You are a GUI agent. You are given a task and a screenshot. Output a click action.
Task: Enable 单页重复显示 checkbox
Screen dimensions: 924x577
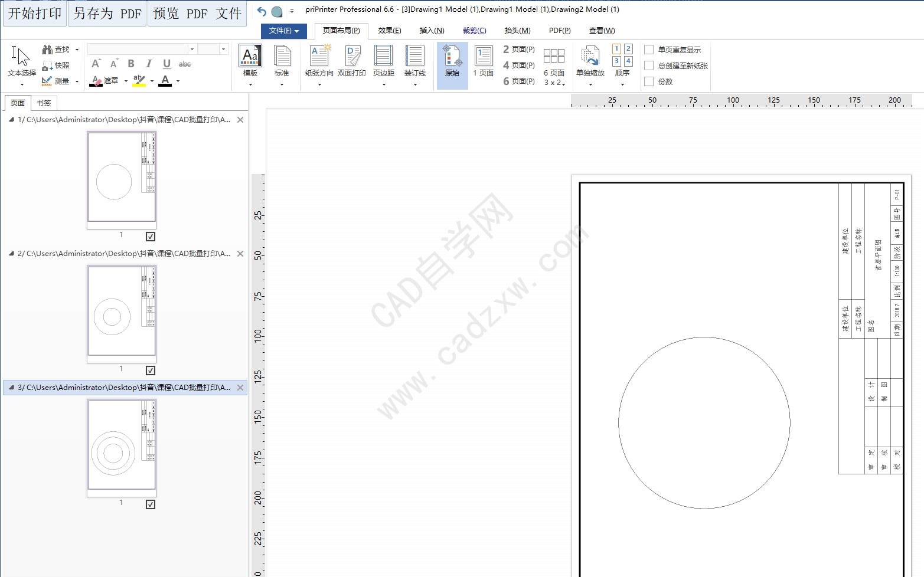649,50
